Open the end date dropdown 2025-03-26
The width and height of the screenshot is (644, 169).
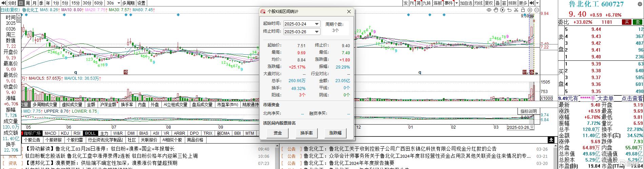(x=317, y=32)
